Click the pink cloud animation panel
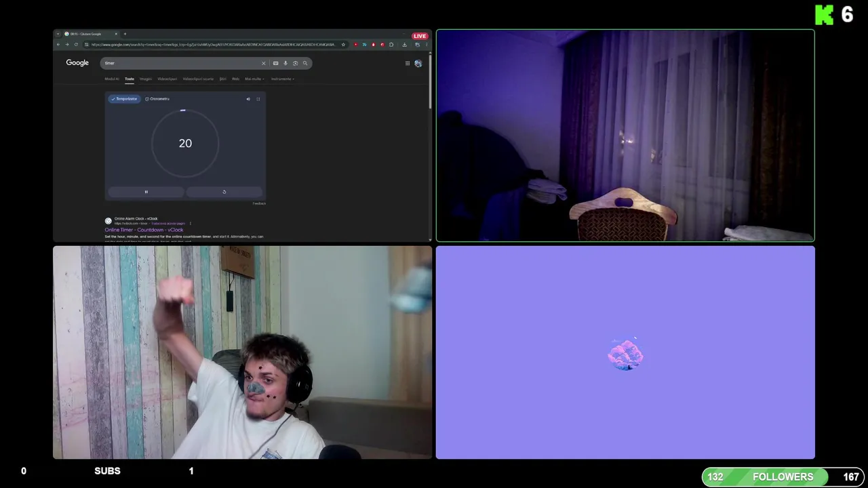The image size is (868, 488). [x=625, y=352]
